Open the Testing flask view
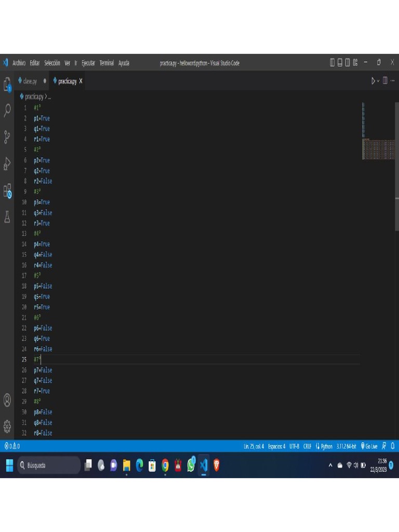 click(7, 217)
